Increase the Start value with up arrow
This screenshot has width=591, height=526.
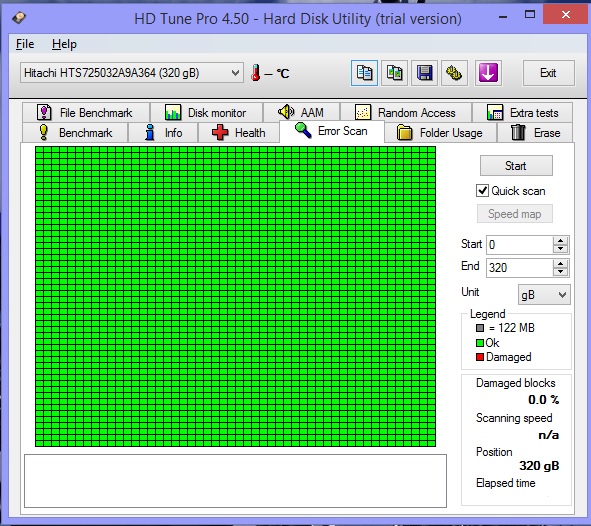pyautogui.click(x=560, y=240)
